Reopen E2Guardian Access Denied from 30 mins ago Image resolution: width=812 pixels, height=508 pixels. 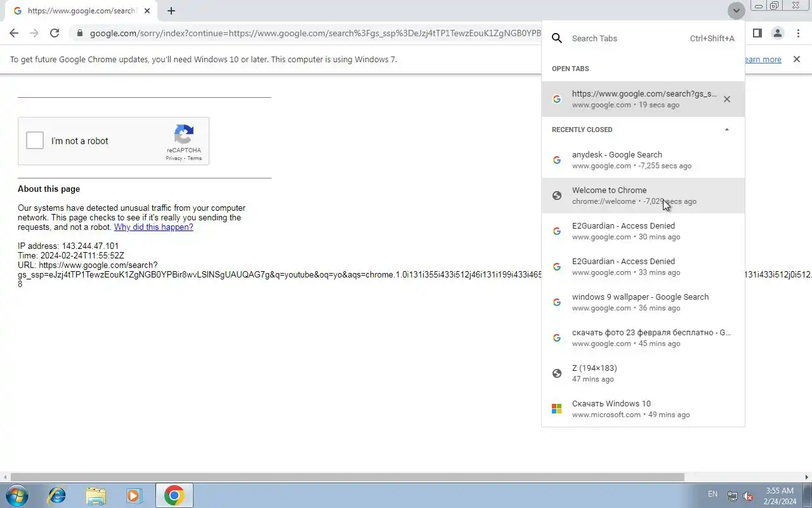[643, 231]
